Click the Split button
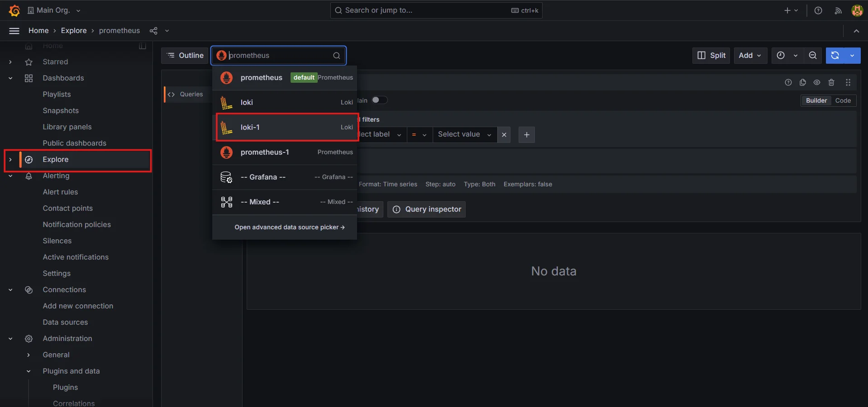Viewport: 868px width, 407px height. [711, 55]
